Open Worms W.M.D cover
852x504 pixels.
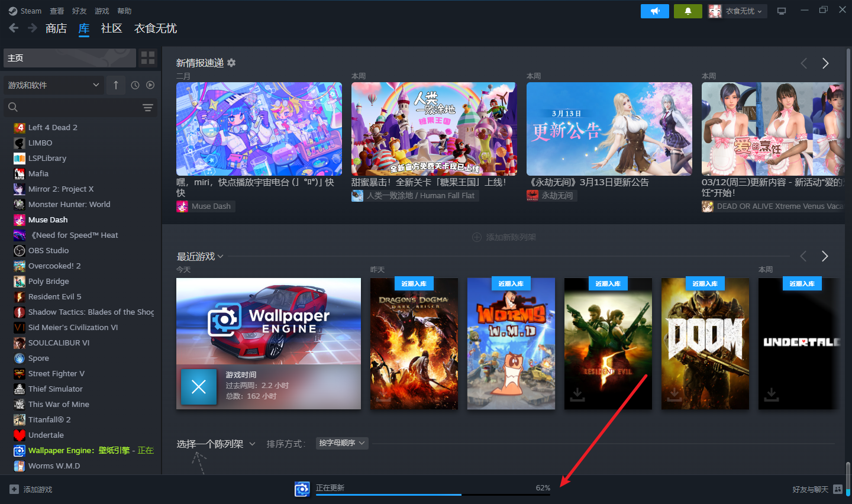(x=511, y=344)
